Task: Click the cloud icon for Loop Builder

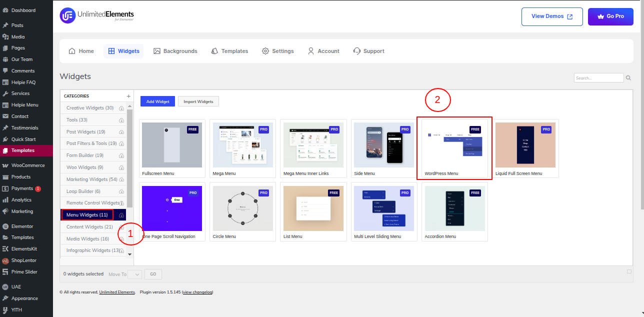Action: click(121, 191)
